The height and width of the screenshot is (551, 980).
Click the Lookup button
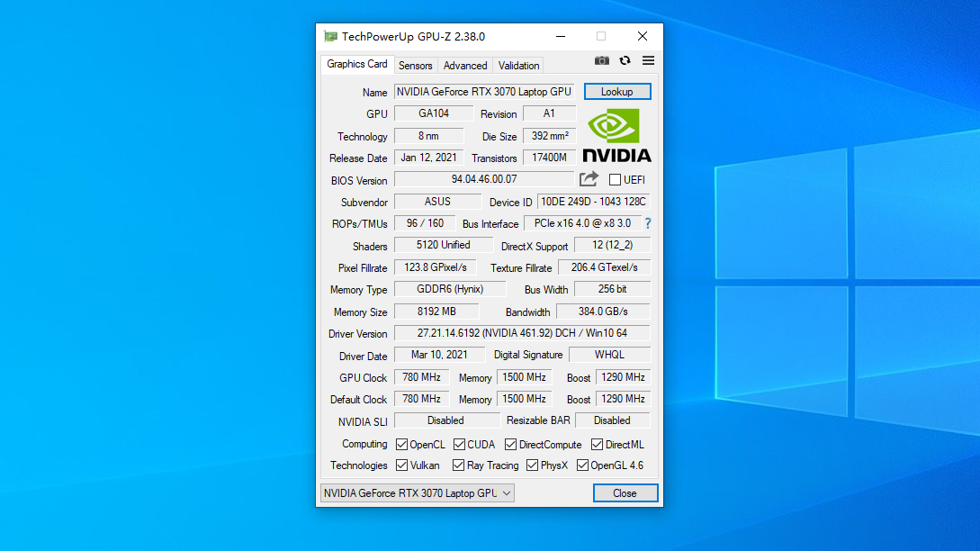coord(617,92)
